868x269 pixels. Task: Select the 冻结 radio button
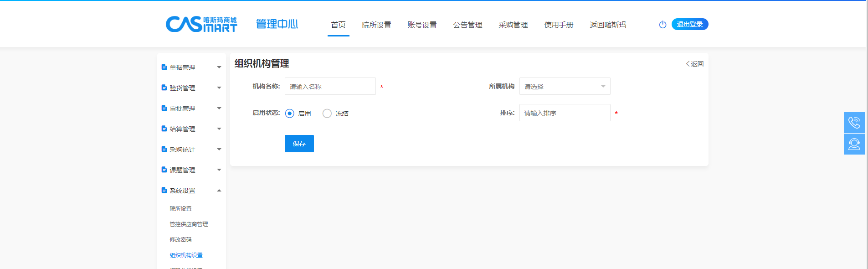point(327,114)
